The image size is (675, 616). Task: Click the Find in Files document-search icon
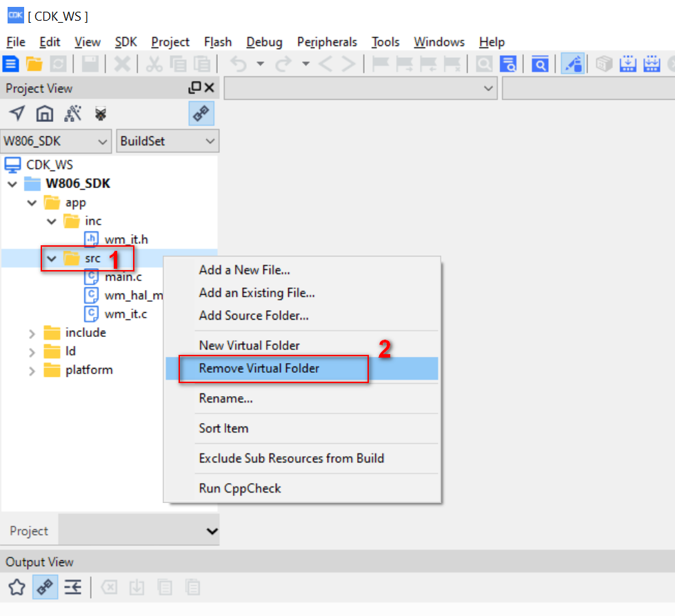click(508, 64)
